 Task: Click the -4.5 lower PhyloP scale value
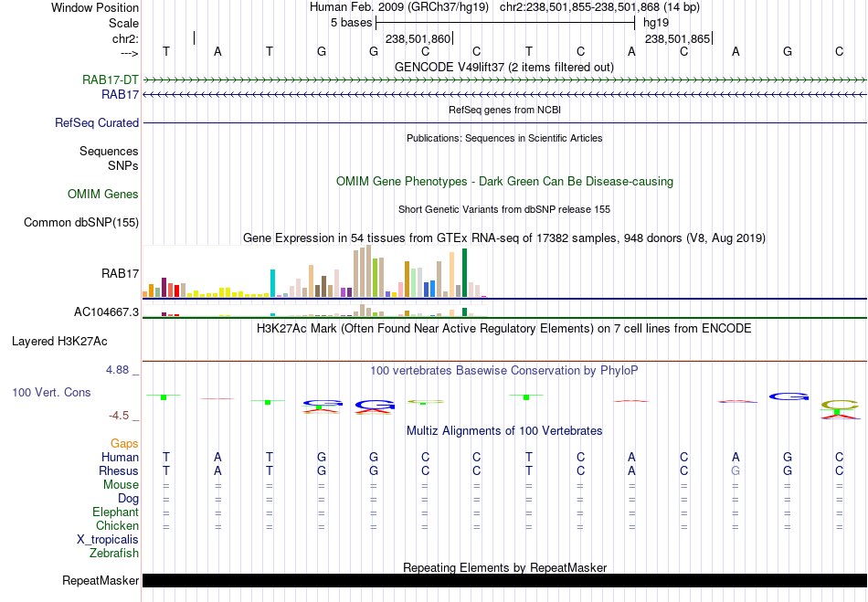[x=119, y=416]
